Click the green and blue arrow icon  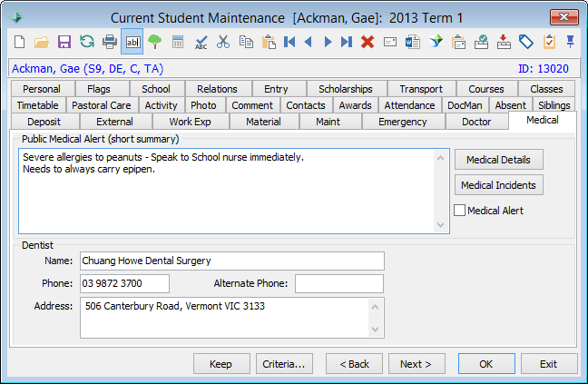click(436, 42)
